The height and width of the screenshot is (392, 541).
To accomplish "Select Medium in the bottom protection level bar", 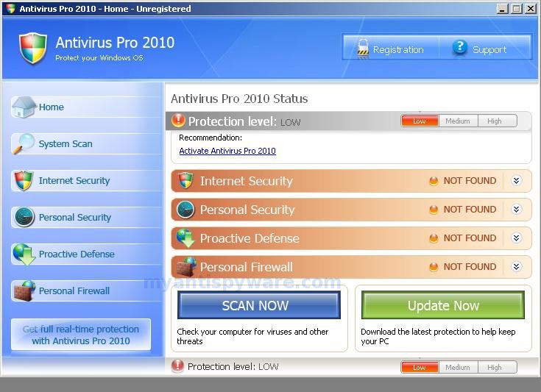I will coord(458,367).
